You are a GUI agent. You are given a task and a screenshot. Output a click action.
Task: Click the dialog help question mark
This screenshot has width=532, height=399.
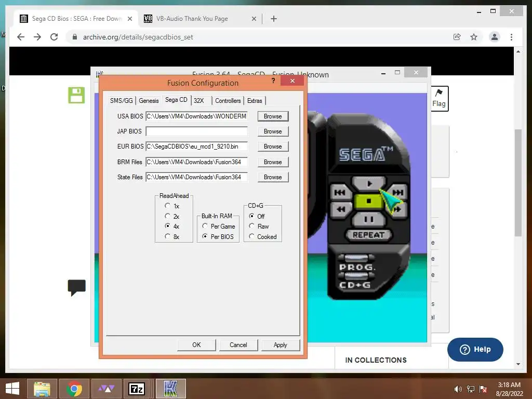[273, 81]
